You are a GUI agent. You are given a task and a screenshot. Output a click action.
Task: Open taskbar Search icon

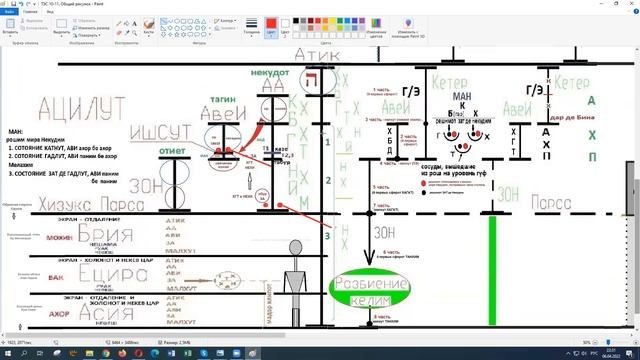[24, 353]
